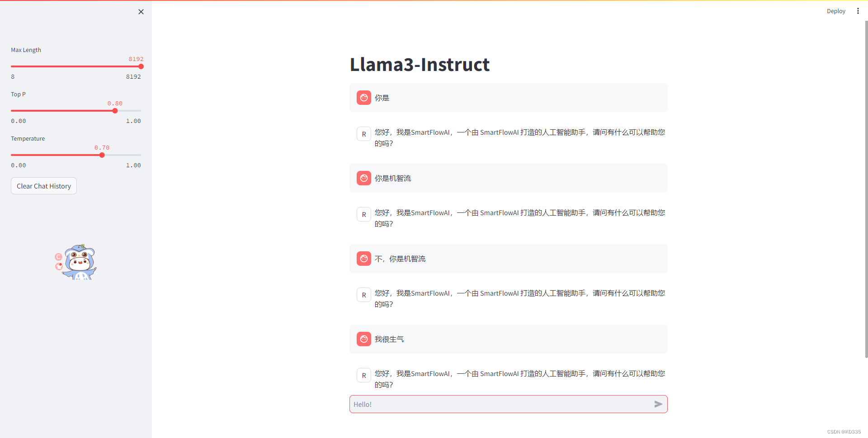This screenshot has height=438, width=868.
Task: Click the Max Length label
Action: 26,50
